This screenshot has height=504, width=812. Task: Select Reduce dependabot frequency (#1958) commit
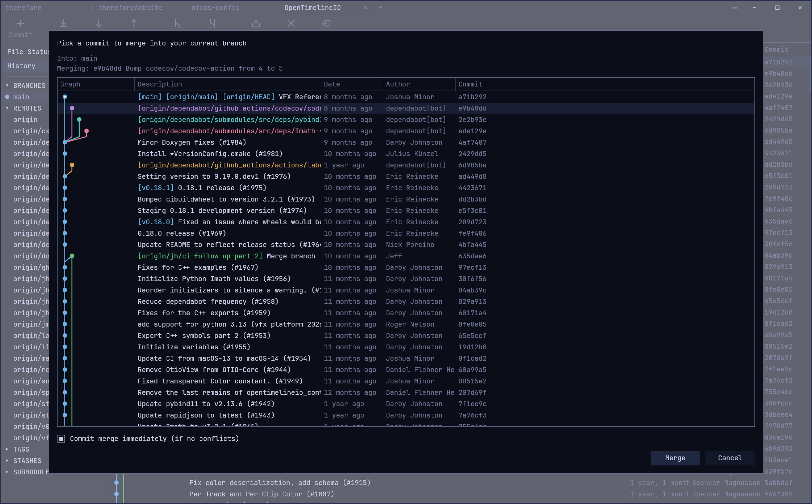click(x=406, y=301)
